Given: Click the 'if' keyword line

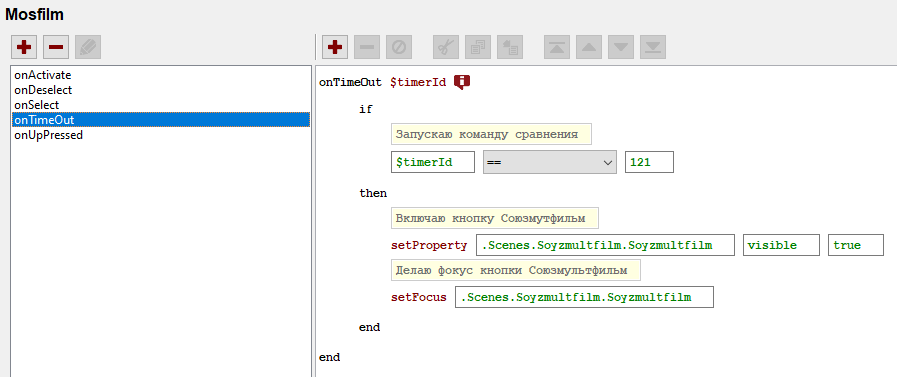Looking at the screenshot, I should [x=366, y=109].
